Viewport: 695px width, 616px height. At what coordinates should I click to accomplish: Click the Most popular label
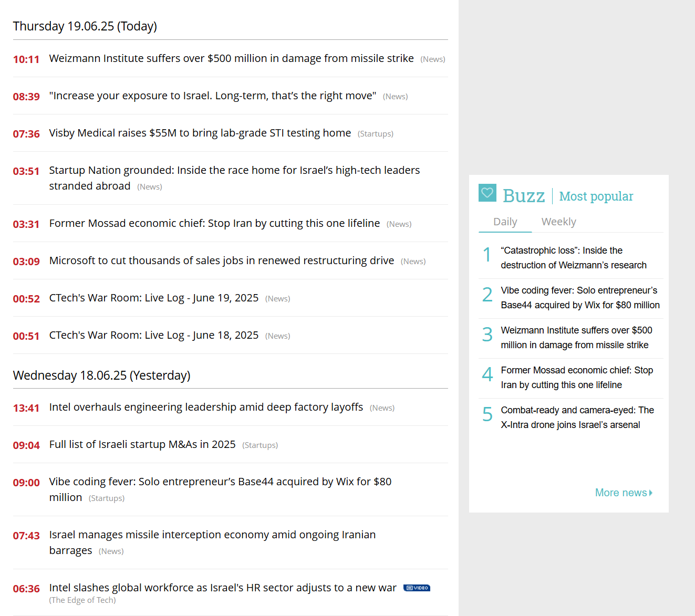point(596,196)
